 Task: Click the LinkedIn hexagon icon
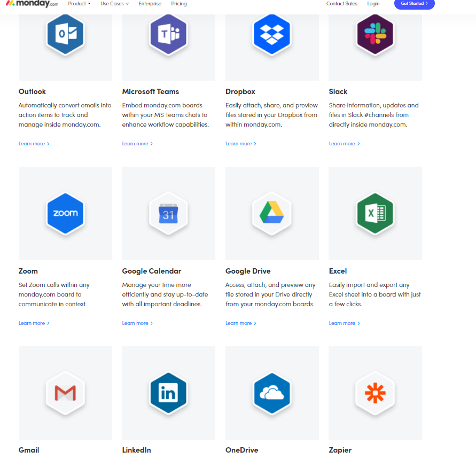coord(168,393)
